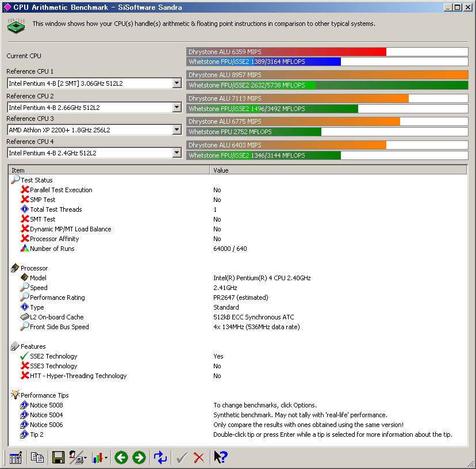
Task: Click the Current CPU Whetstone 1389/3164 MFLOPS bar
Action: (x=327, y=62)
